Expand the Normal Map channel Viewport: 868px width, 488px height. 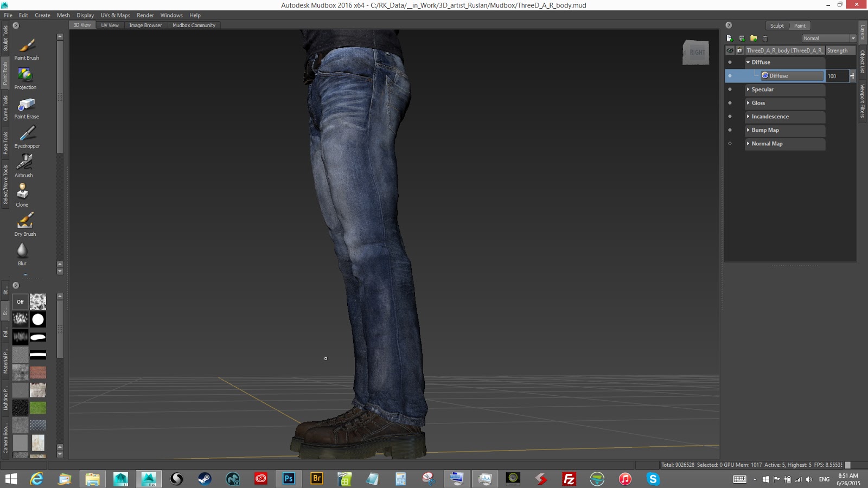click(x=748, y=144)
